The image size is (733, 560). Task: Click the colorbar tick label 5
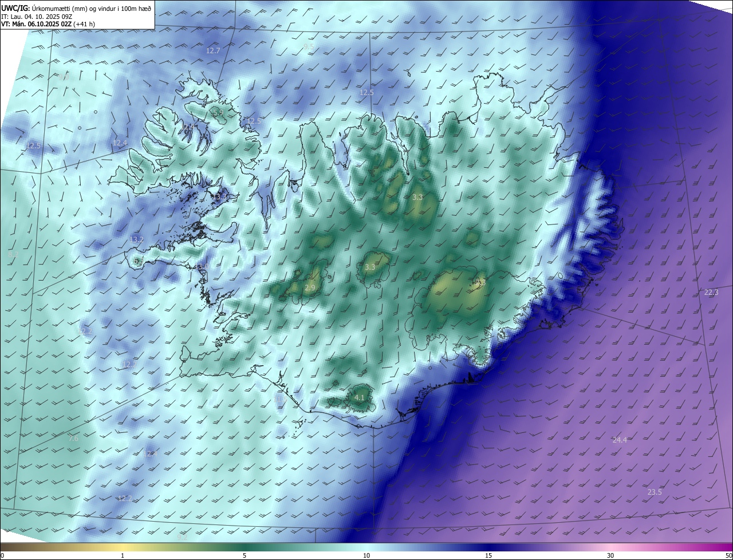coord(245,555)
